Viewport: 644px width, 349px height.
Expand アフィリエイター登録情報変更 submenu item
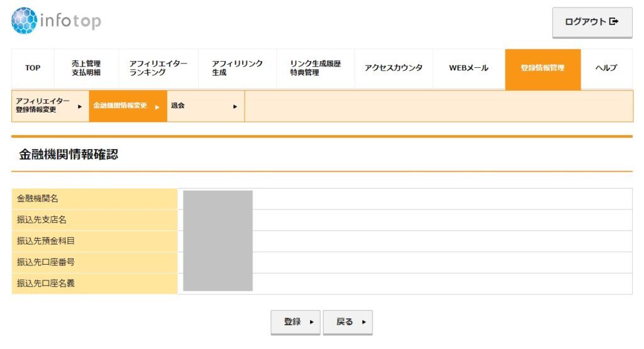click(50, 106)
